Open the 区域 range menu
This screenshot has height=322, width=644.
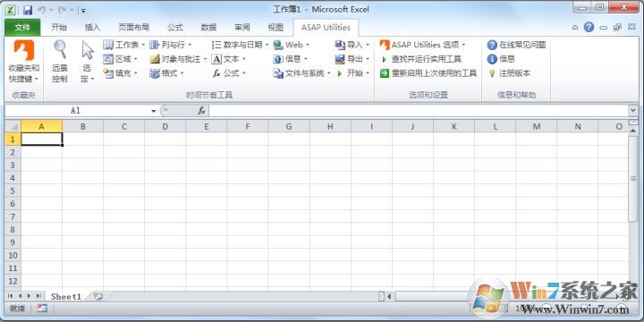coord(121,59)
